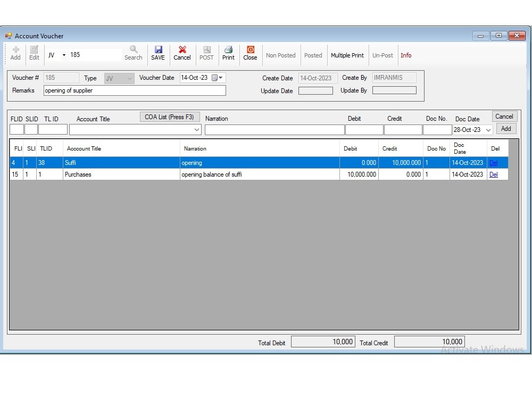Click inside the Remarks input field
The image size is (532, 399).
133,90
